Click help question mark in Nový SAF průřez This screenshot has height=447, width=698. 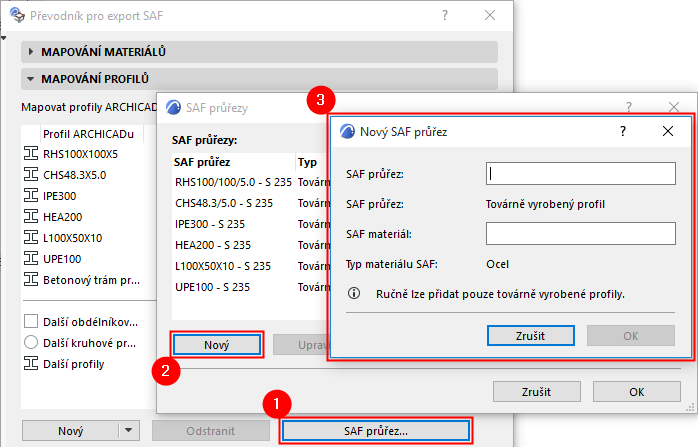(623, 131)
